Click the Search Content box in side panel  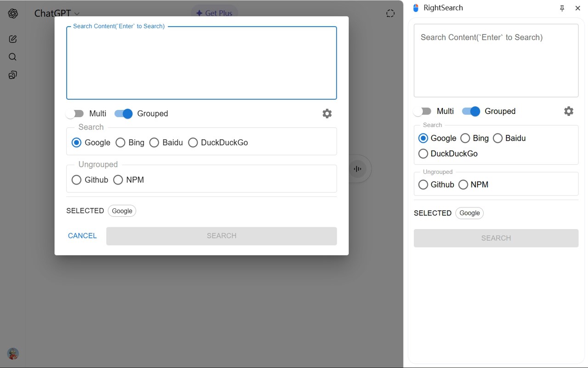pos(496,61)
